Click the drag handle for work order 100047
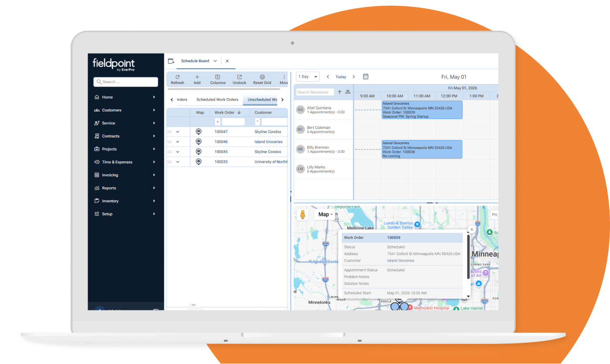The image size is (610, 364). coord(169,131)
